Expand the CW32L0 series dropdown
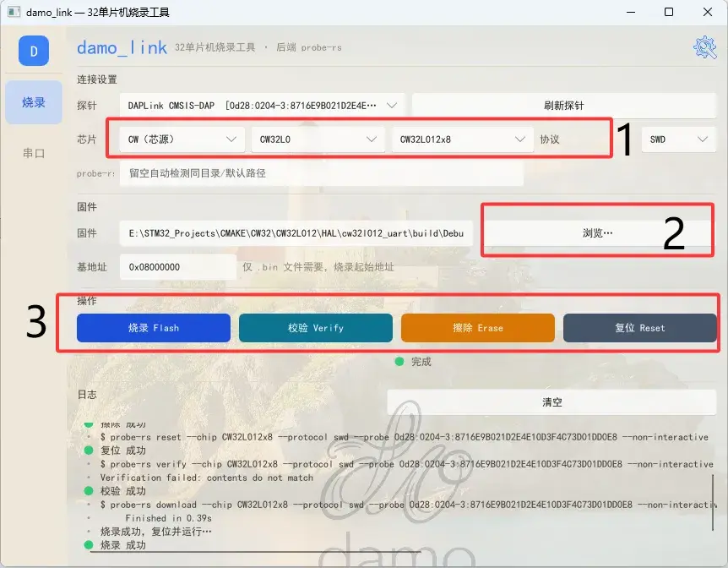 318,139
